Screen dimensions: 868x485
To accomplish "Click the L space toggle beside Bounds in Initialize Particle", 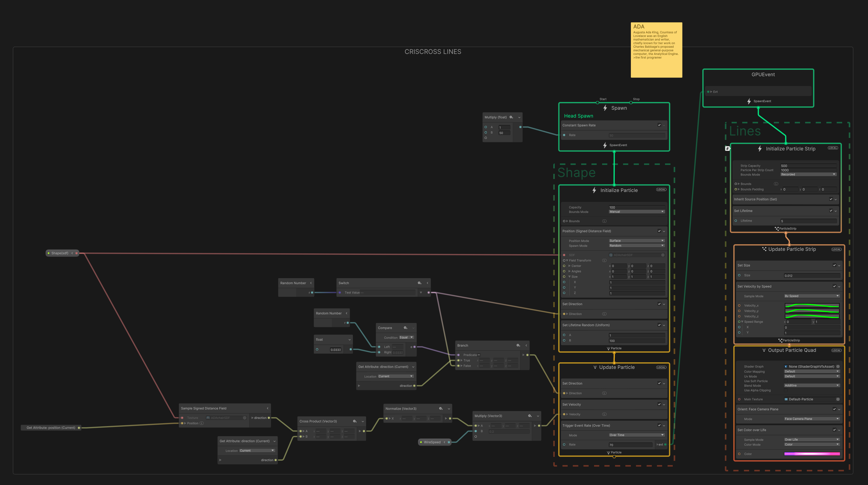I will pos(604,221).
